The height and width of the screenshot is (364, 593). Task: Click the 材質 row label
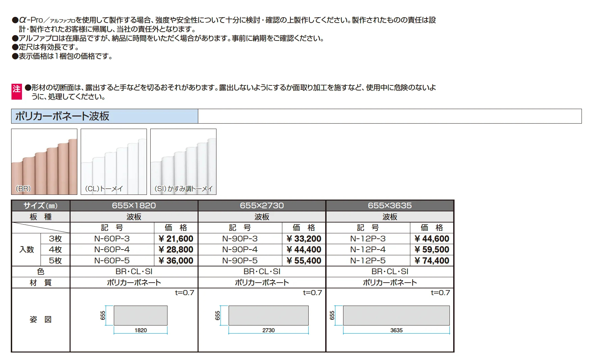41,283
